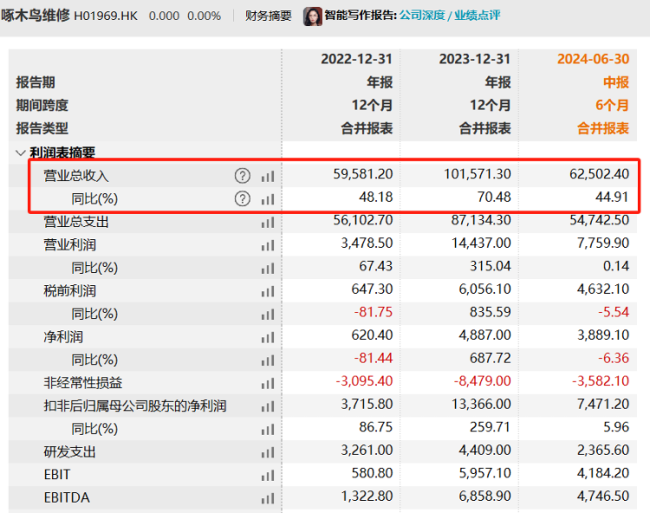The image size is (650, 513).
Task: Click the help icon on 营业总收入's 同比(%) row
Action: (x=242, y=199)
